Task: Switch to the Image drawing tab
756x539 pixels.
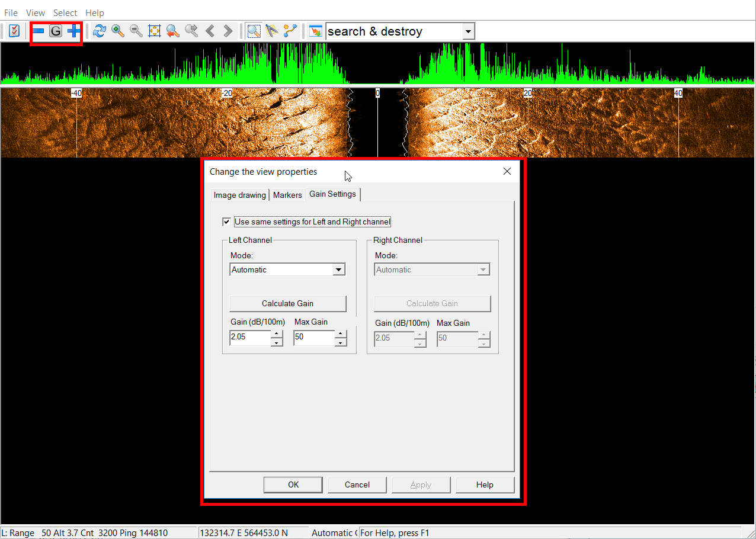Action: (239, 195)
